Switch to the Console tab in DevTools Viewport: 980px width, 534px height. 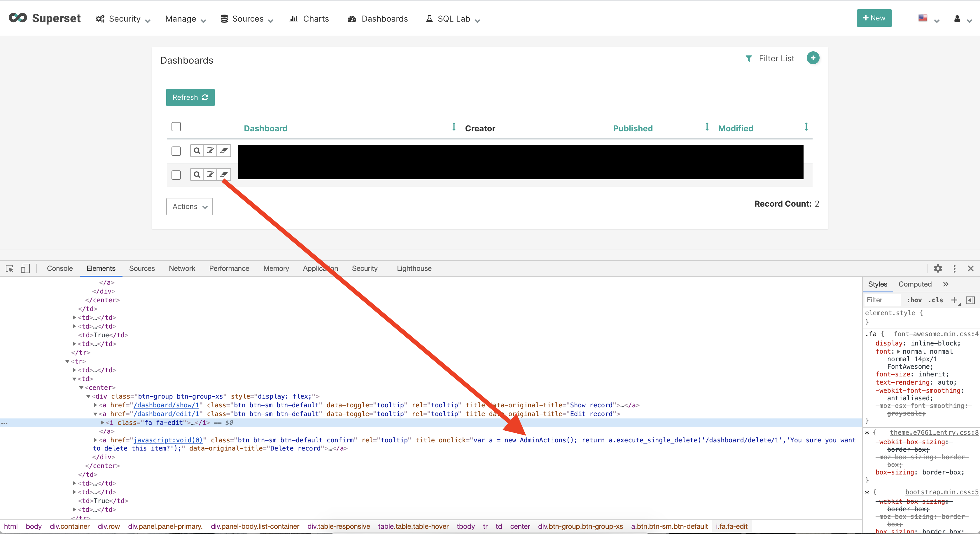coord(59,268)
